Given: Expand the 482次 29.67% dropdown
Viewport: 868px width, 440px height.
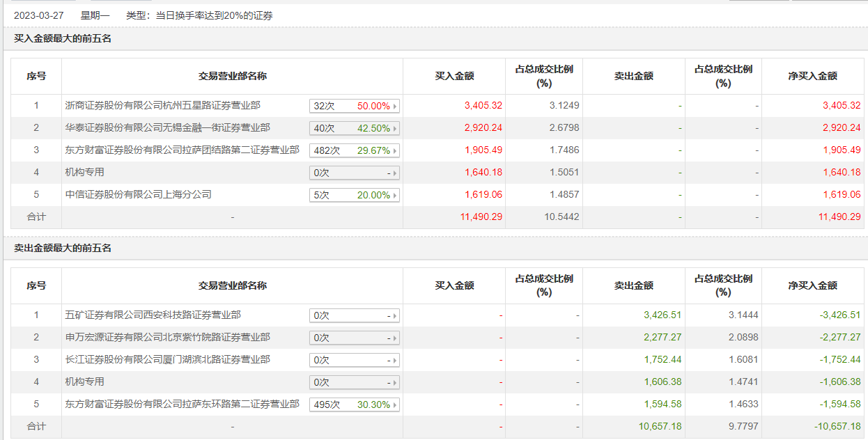Looking at the screenshot, I should (355, 151).
